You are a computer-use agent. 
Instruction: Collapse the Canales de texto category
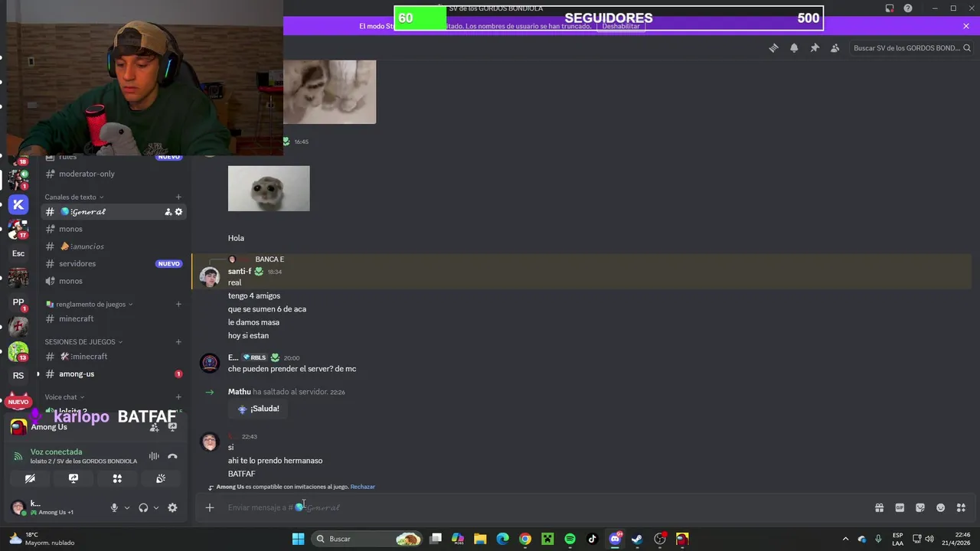pos(73,197)
